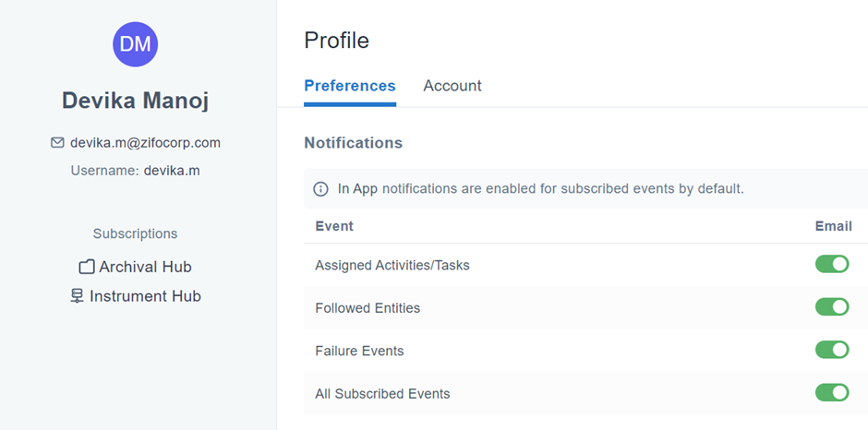Viewport: 868px width, 430px height.
Task: Click the Instrument Hub device icon
Action: click(77, 296)
